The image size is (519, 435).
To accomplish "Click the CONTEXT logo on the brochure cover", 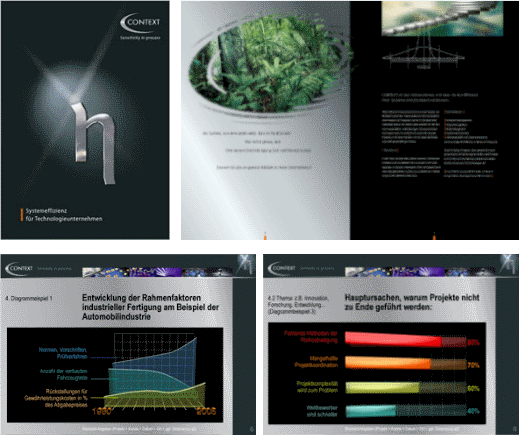I will click(140, 23).
